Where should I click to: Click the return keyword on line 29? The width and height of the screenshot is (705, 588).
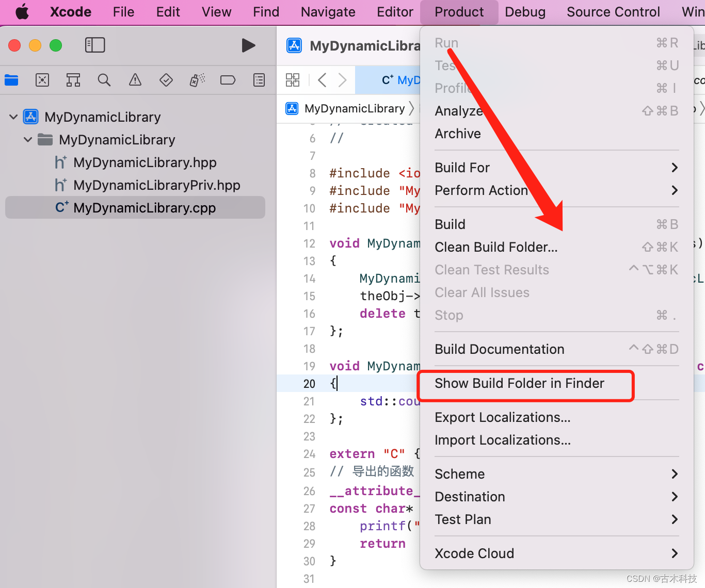(x=382, y=544)
